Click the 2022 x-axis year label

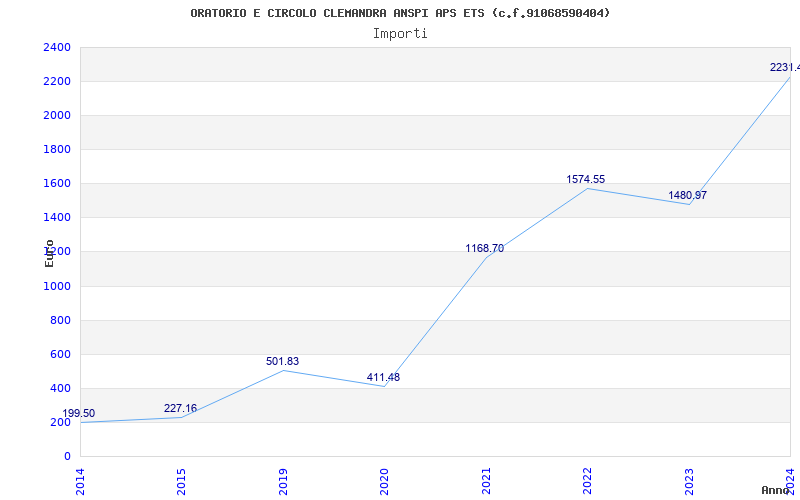pyautogui.click(x=587, y=482)
